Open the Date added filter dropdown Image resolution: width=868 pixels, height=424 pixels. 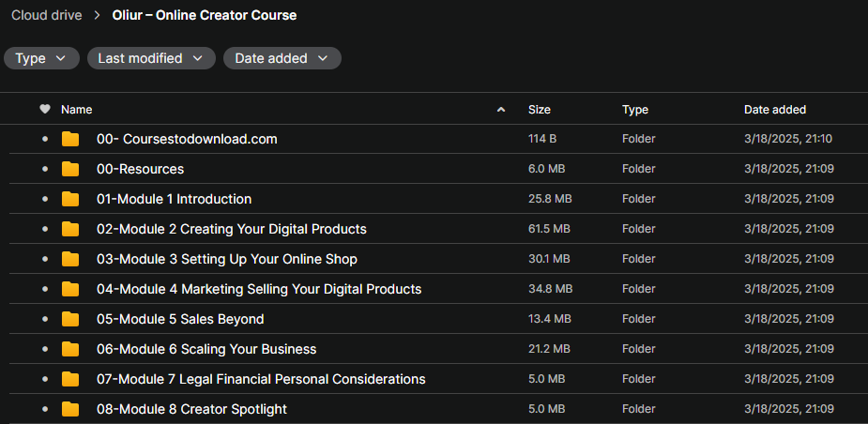click(282, 58)
